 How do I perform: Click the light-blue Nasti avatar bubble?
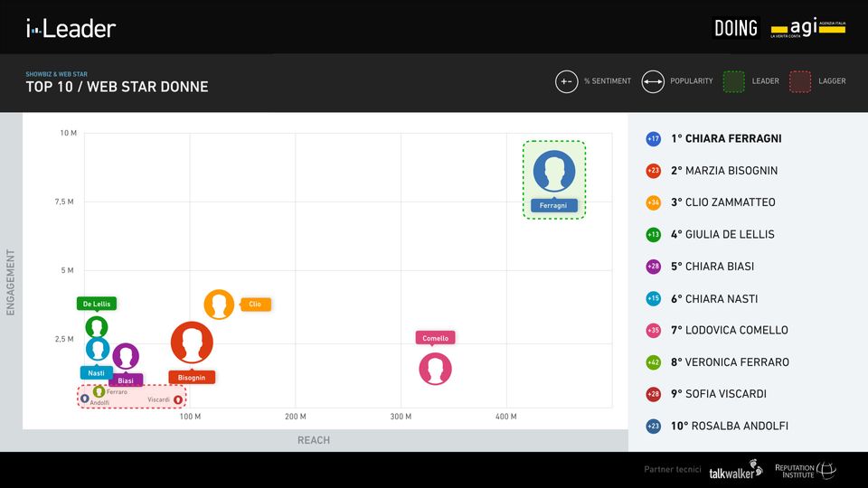tap(98, 349)
